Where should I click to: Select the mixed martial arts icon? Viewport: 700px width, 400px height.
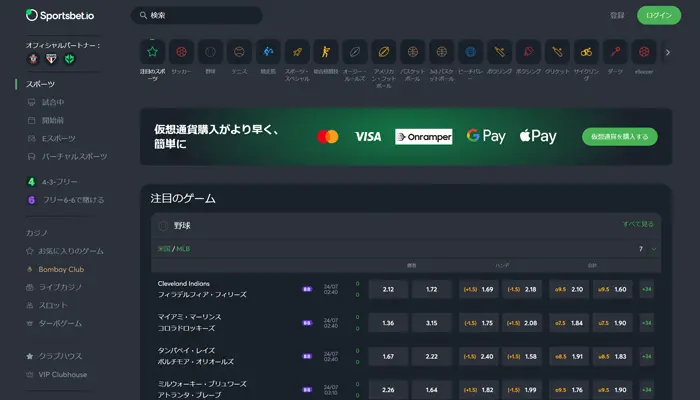pyautogui.click(x=326, y=52)
